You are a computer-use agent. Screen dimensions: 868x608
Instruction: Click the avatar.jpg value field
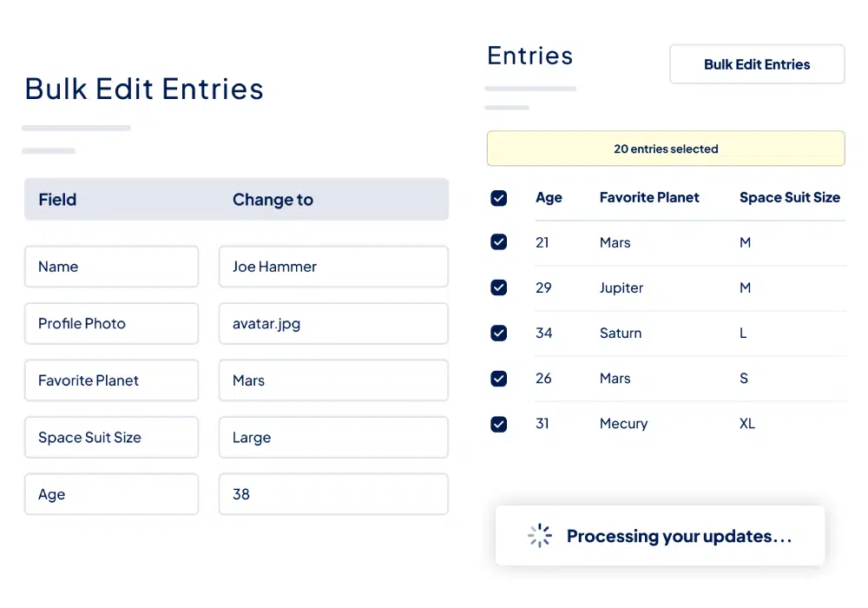(x=333, y=324)
